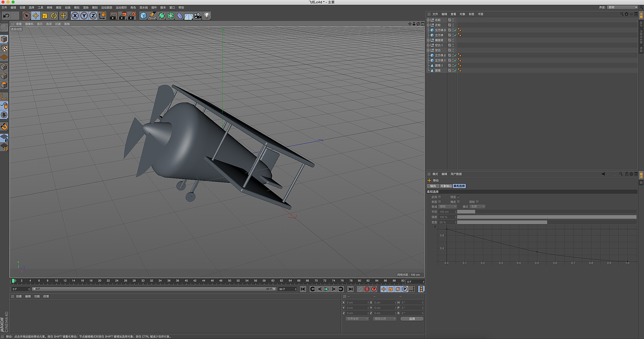Open the 衰减 dropdown
The image size is (644, 339).
pos(448,207)
